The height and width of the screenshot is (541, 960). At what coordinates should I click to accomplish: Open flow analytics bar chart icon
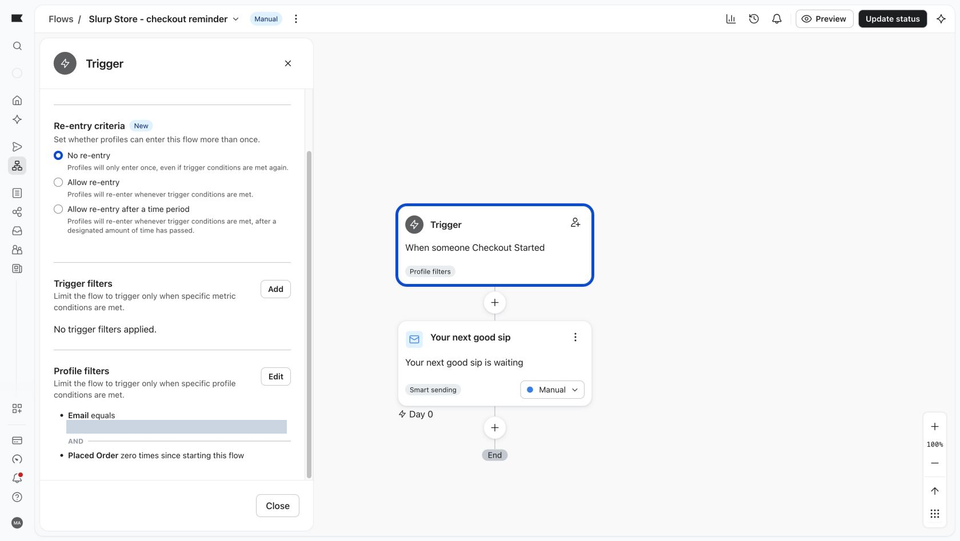[730, 19]
